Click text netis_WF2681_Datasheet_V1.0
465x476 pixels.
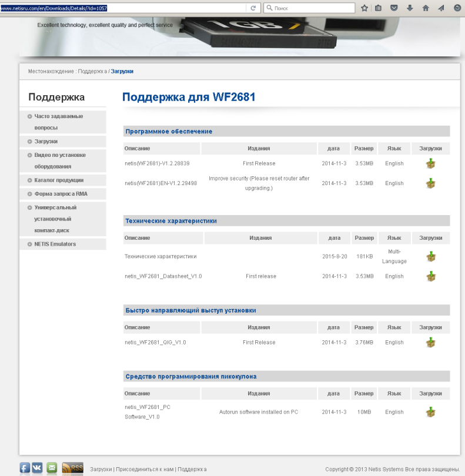(x=163, y=276)
